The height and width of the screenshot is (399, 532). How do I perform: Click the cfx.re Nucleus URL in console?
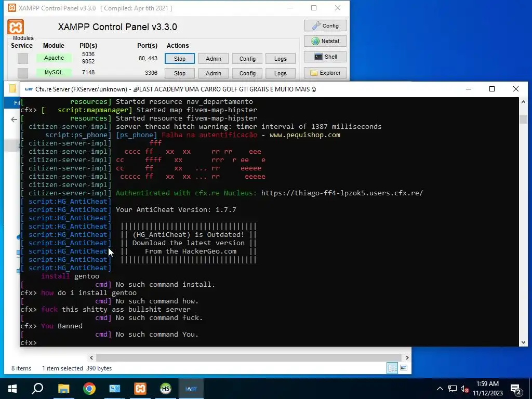342,193
